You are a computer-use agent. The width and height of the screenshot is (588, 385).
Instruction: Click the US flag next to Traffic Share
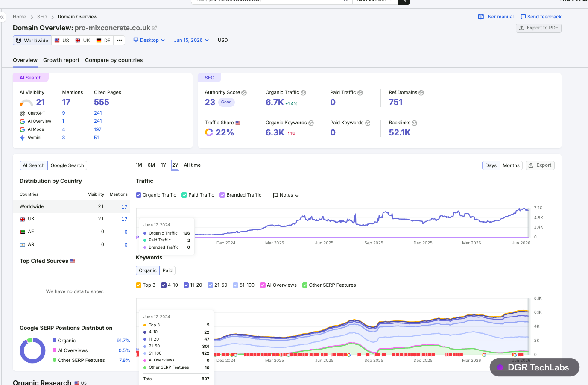click(238, 123)
